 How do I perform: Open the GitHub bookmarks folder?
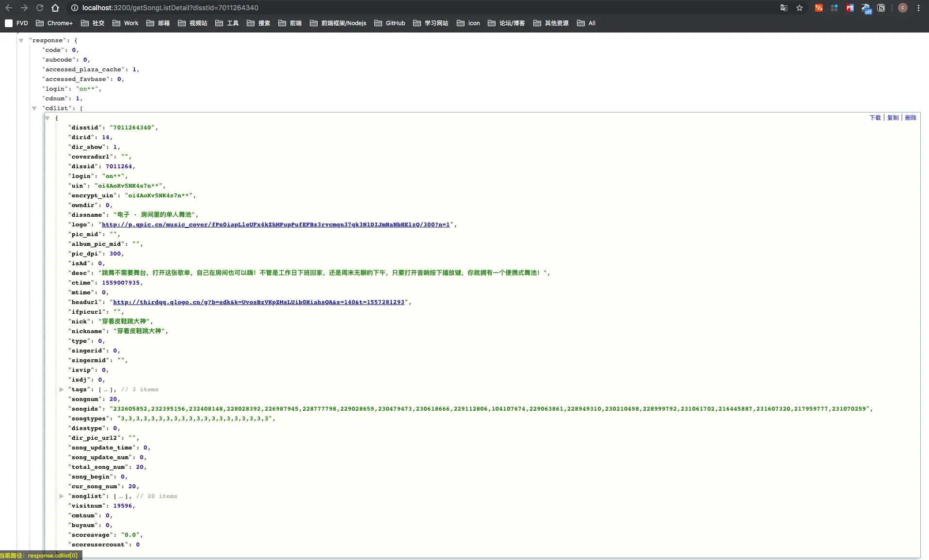[390, 23]
